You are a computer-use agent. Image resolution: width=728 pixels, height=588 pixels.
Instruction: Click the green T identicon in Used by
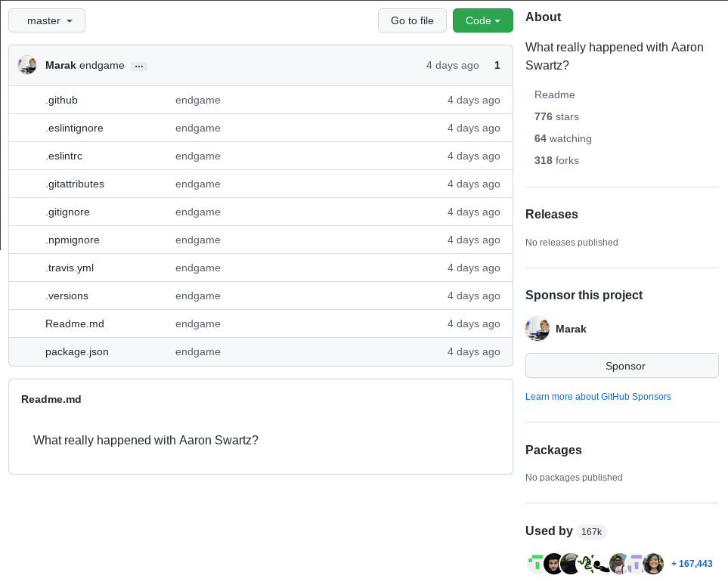(x=536, y=564)
